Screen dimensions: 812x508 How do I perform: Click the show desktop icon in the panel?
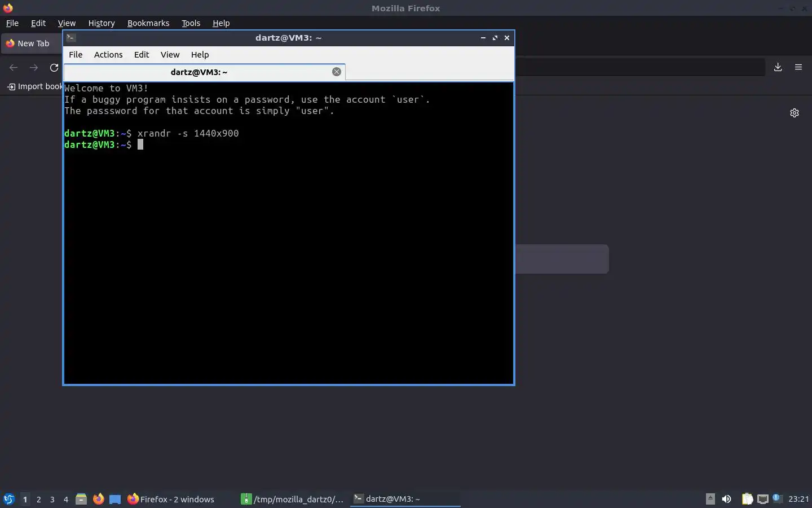[x=115, y=499]
